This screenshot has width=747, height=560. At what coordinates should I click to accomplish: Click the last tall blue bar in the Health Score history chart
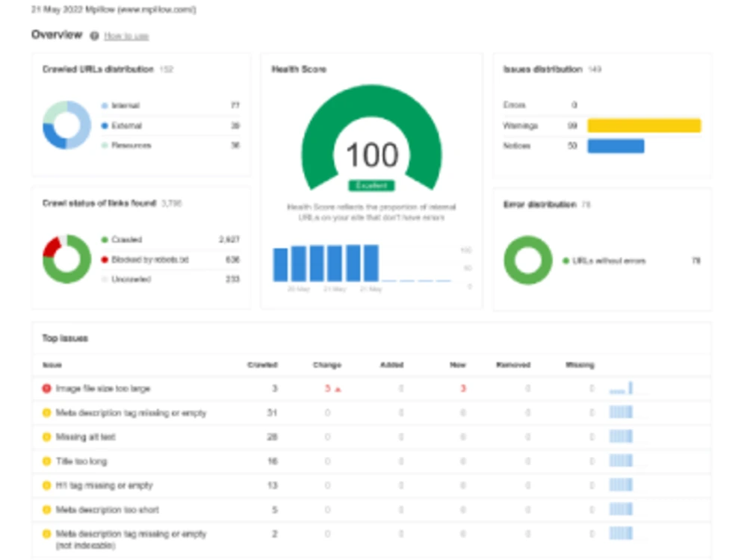[x=371, y=263]
